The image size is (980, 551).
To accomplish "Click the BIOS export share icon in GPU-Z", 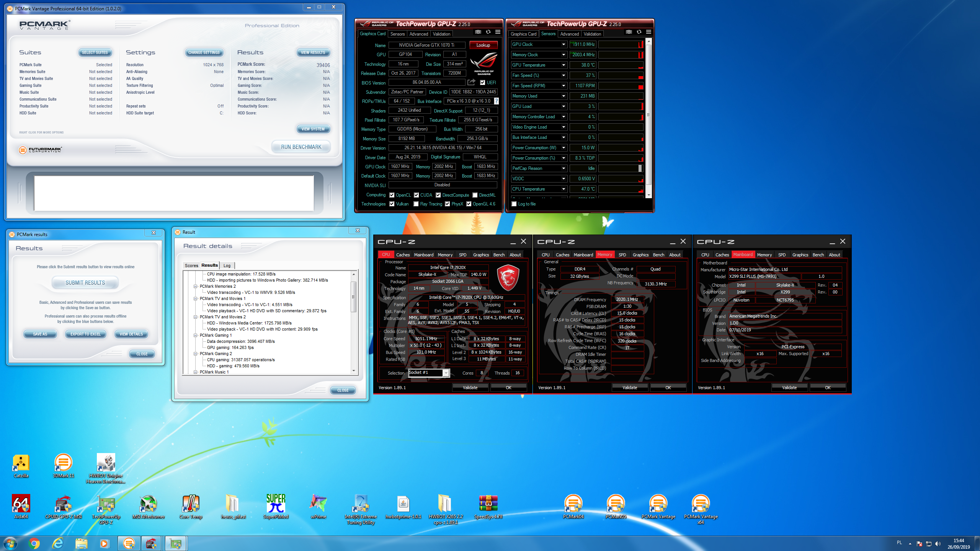I will (472, 82).
